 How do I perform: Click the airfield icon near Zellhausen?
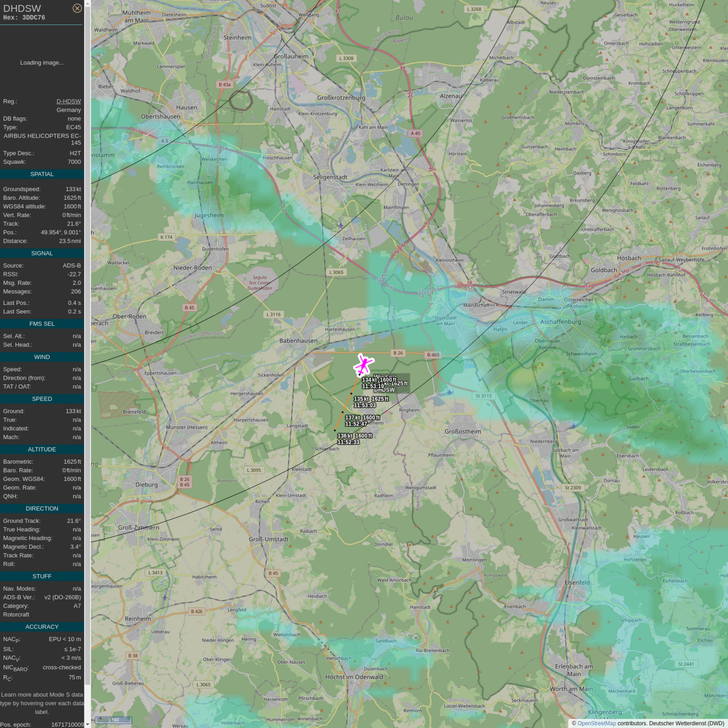(341, 224)
